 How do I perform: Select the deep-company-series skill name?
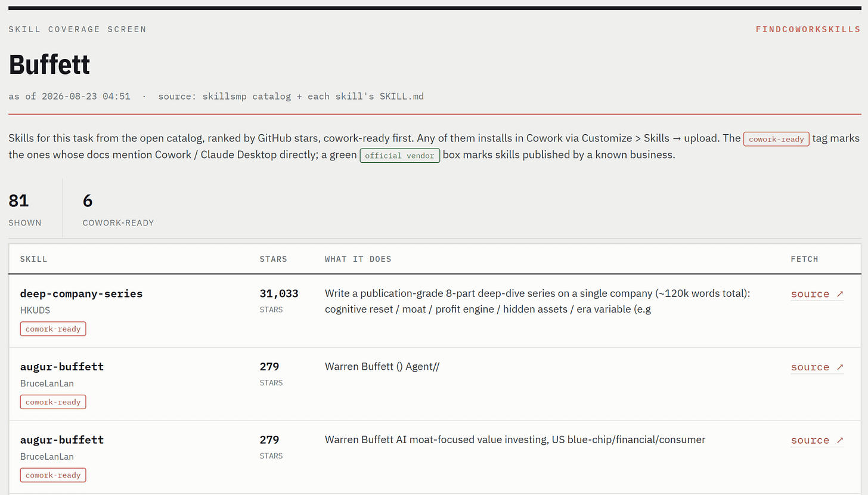tap(81, 293)
